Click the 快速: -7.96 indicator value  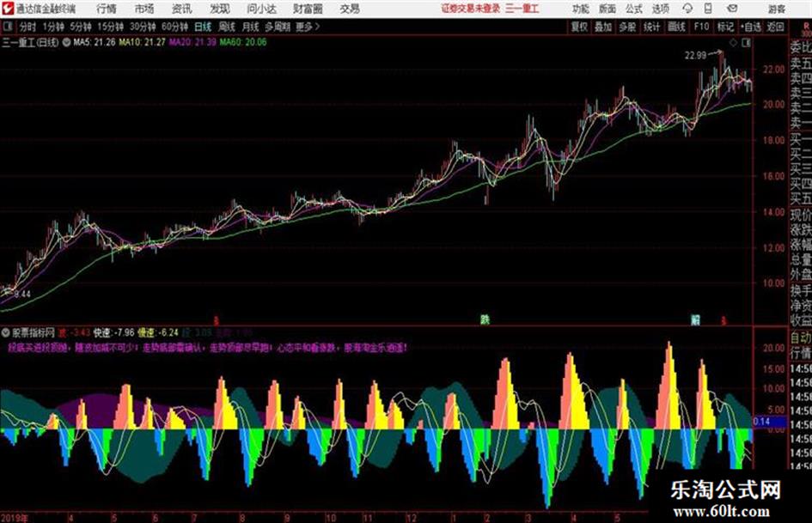click(114, 332)
